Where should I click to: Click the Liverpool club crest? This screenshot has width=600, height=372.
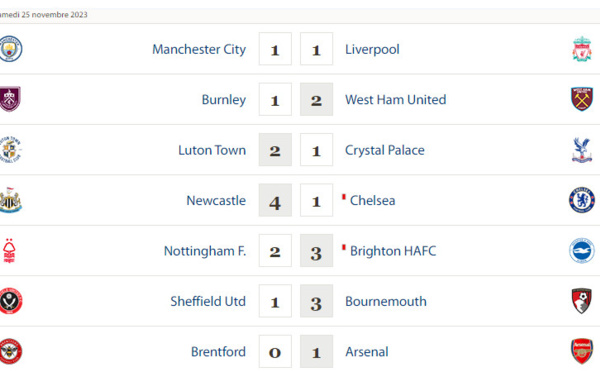pyautogui.click(x=582, y=49)
